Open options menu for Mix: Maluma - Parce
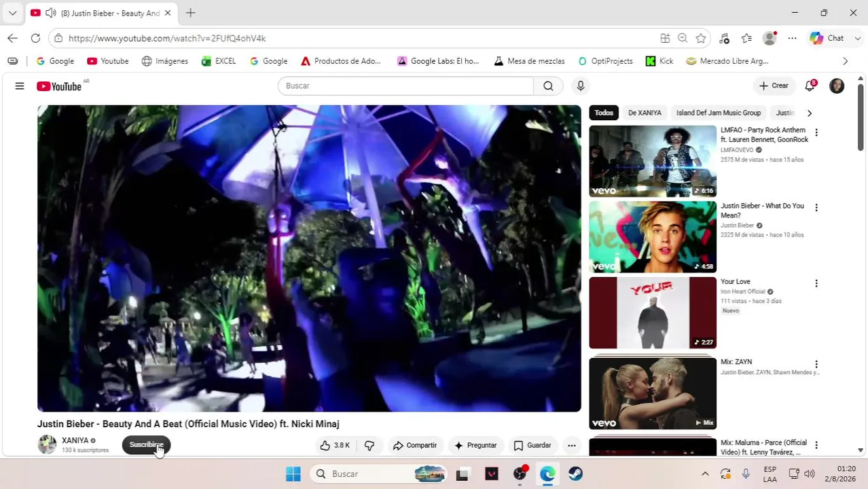 point(816,445)
